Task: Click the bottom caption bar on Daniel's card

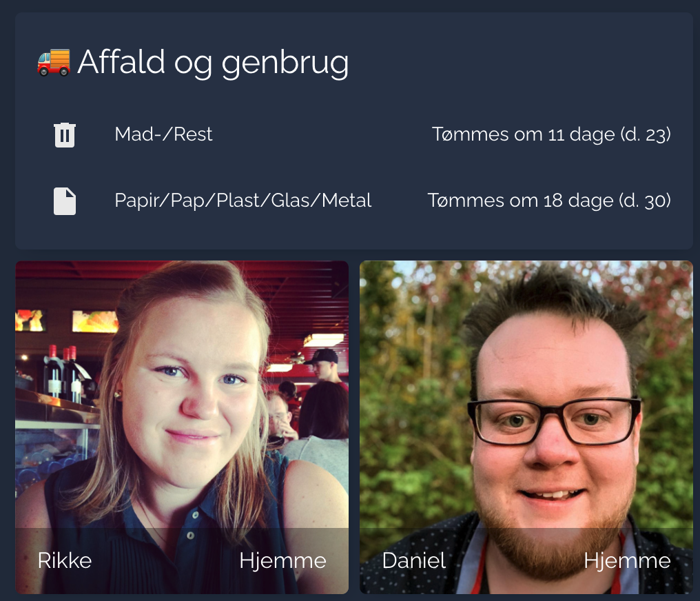Action: point(526,561)
